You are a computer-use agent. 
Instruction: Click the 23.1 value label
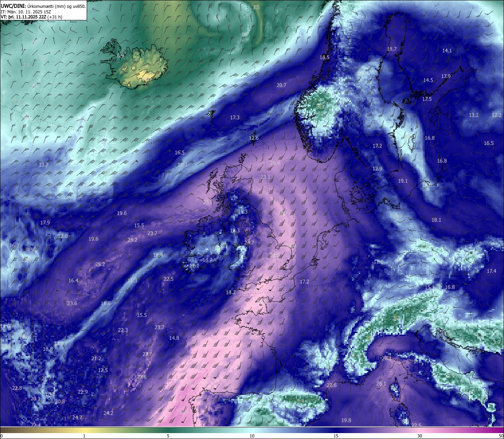point(265,177)
